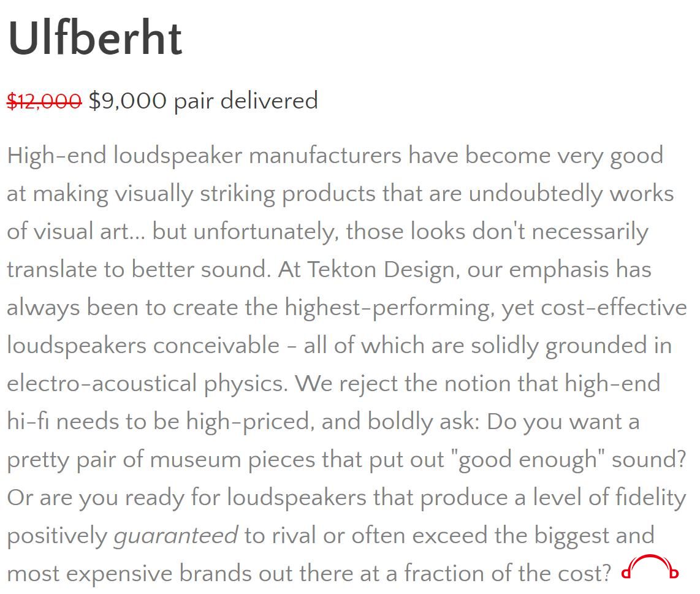Click the italicized word "guaranteed"
Image resolution: width=700 pixels, height=594 pixels.
tap(176, 536)
